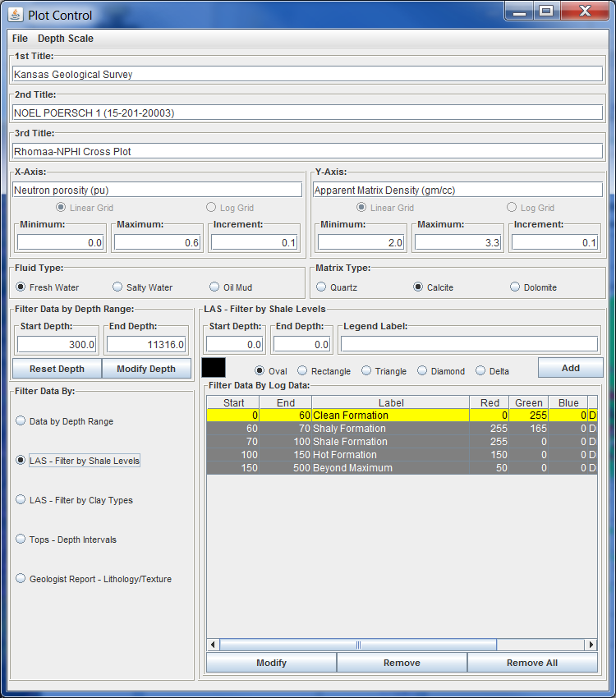The image size is (616, 698).
Task: Click X-Axis Maximum value 0.6
Action: [157, 242]
